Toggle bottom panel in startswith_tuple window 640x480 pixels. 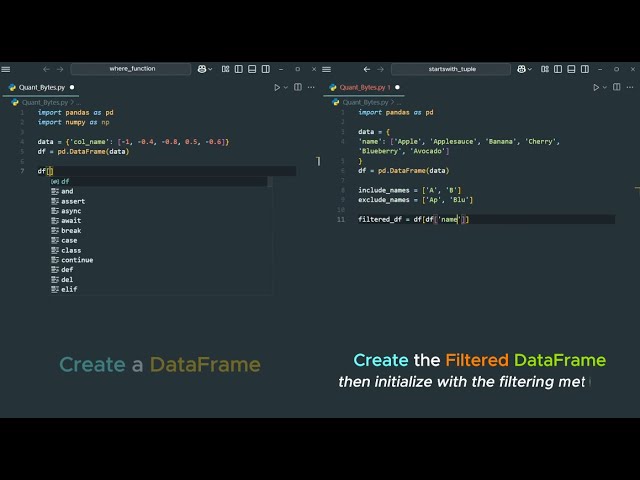point(571,69)
